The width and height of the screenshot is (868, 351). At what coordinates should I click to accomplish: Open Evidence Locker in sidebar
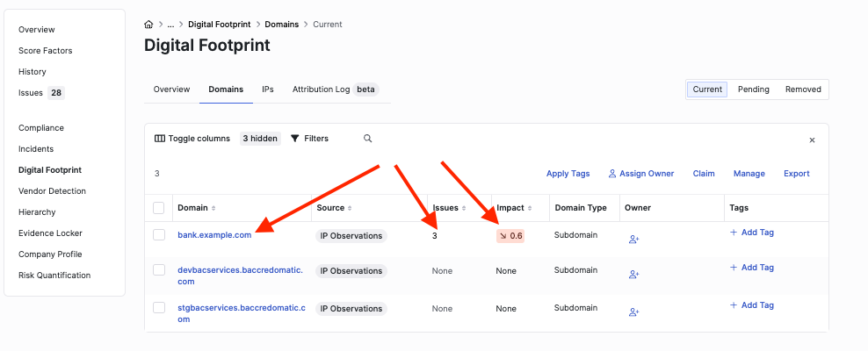pos(50,233)
